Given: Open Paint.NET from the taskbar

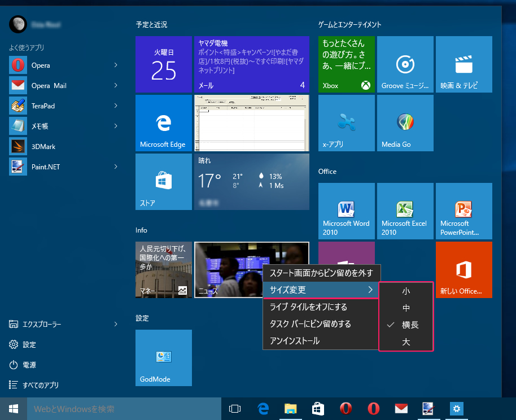Looking at the screenshot, I should [x=428, y=409].
